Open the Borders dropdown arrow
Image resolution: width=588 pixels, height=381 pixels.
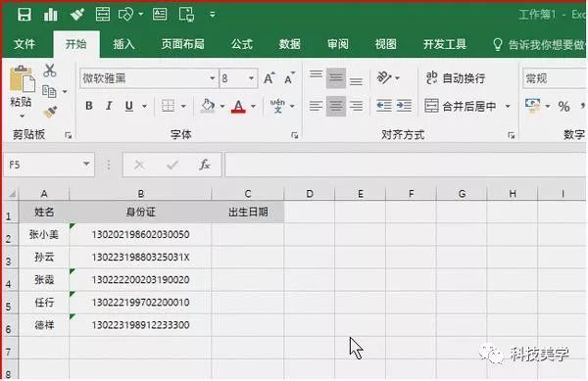183,106
